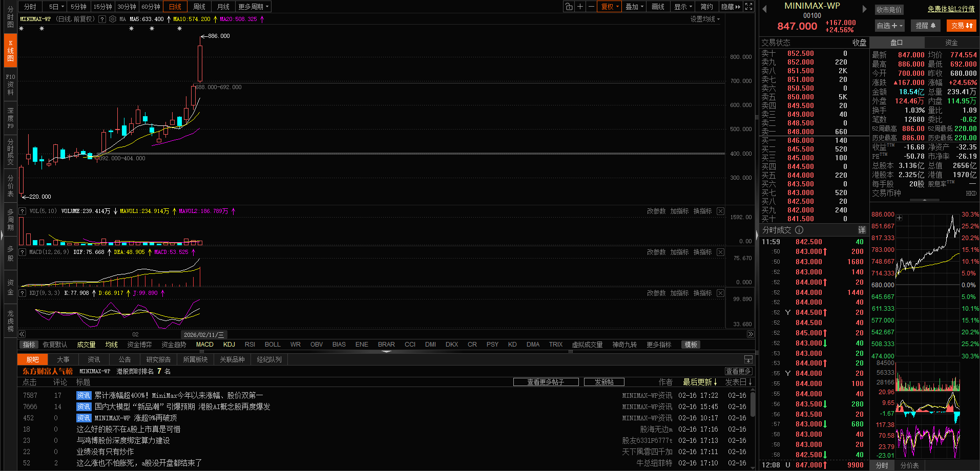This screenshot has height=471, width=980.
Task: Open help icon for VOL indicator
Action: 23,211
